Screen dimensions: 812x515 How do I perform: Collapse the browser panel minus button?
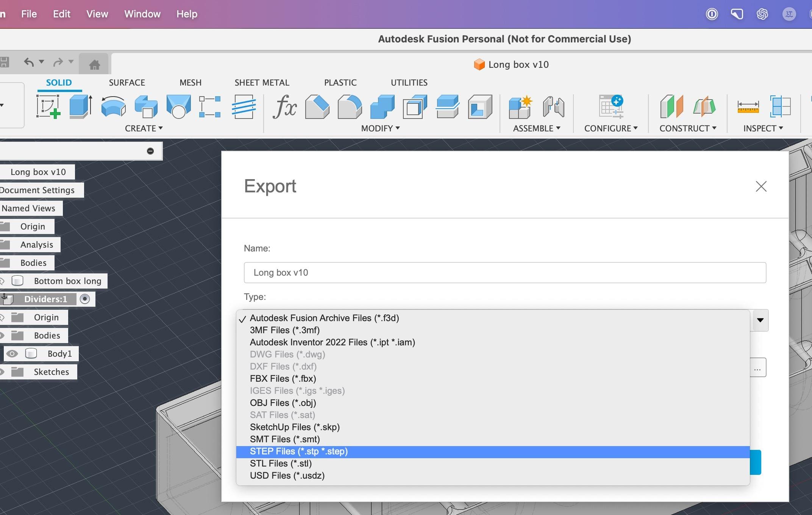[150, 151]
